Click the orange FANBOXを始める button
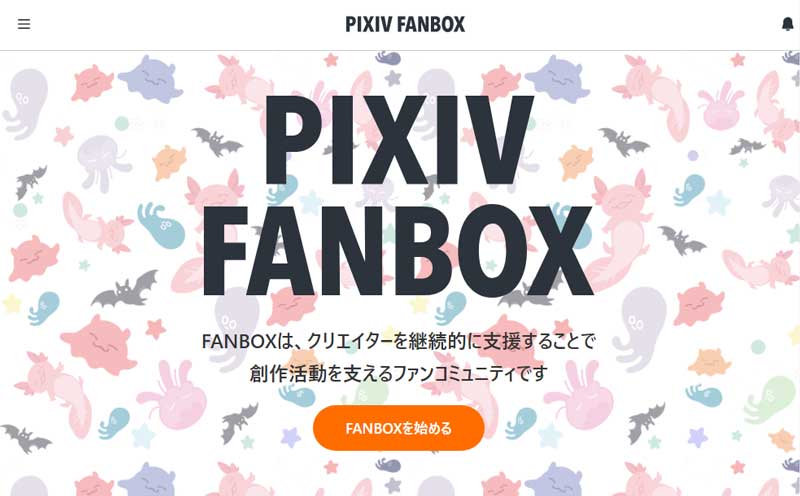The width and height of the screenshot is (800, 496). (x=398, y=428)
